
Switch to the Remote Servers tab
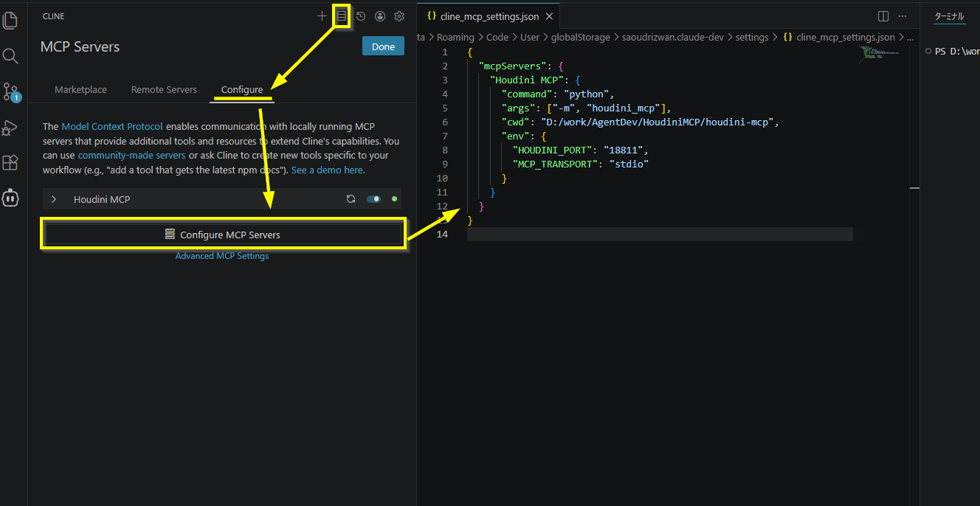point(164,89)
